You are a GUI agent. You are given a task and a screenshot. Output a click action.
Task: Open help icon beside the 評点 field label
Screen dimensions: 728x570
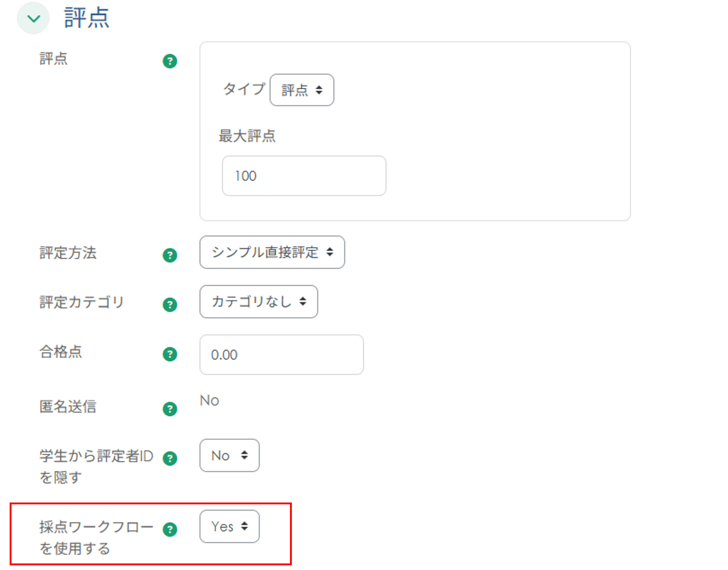click(x=170, y=61)
